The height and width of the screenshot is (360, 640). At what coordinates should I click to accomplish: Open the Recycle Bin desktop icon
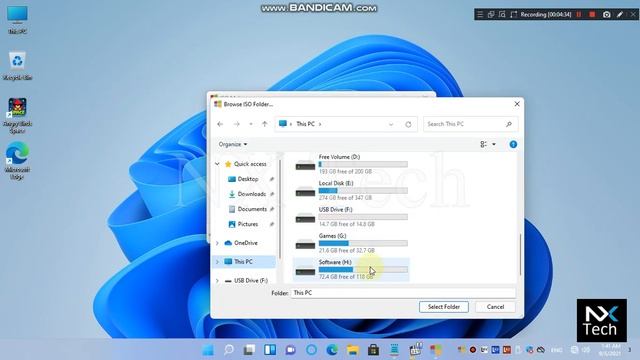[x=17, y=65]
